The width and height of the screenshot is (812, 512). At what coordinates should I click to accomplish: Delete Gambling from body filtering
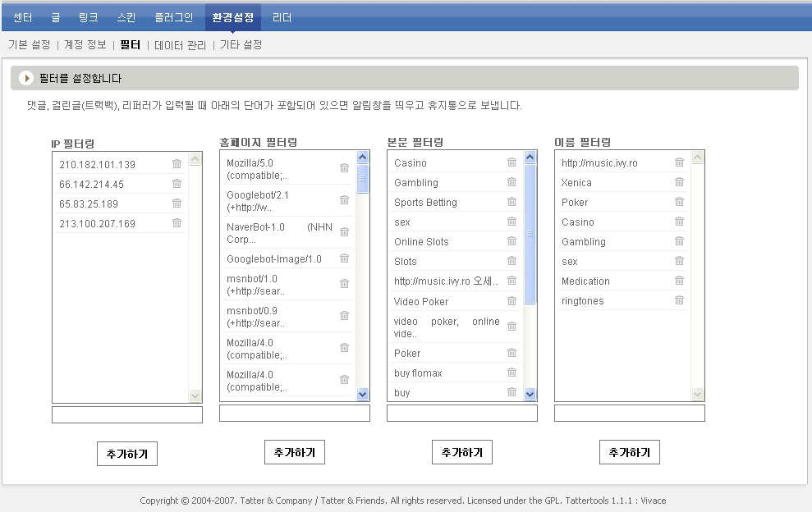coord(512,181)
